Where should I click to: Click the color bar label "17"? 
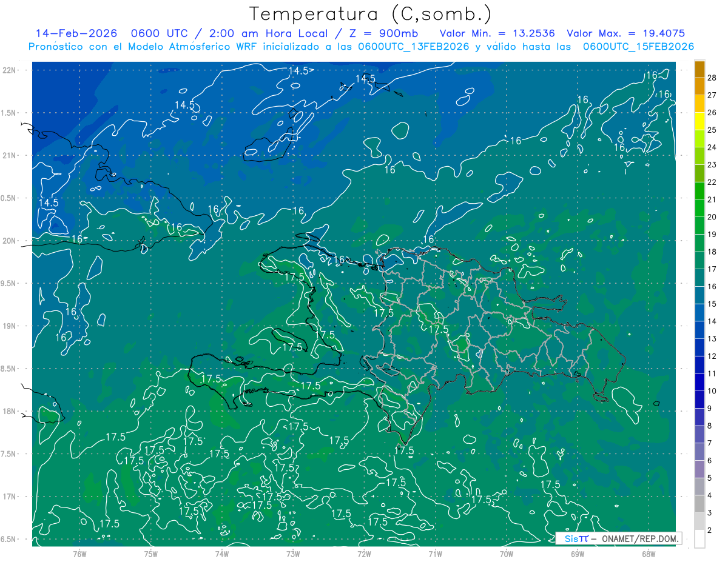pyautogui.click(x=712, y=269)
